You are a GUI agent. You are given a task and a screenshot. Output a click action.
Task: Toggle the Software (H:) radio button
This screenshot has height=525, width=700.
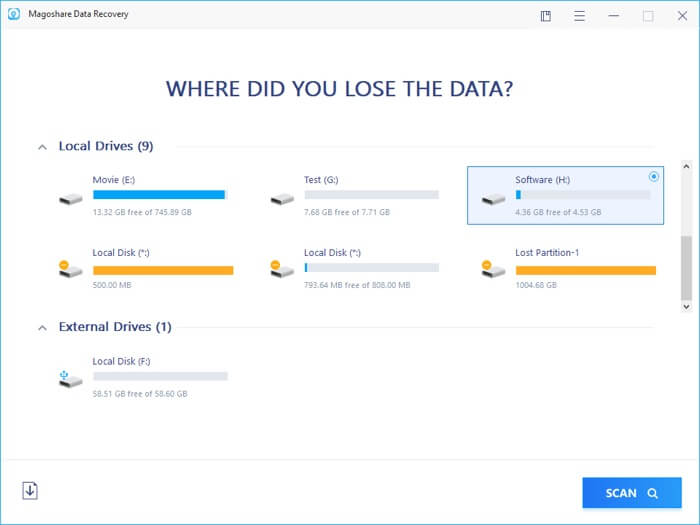click(x=654, y=177)
